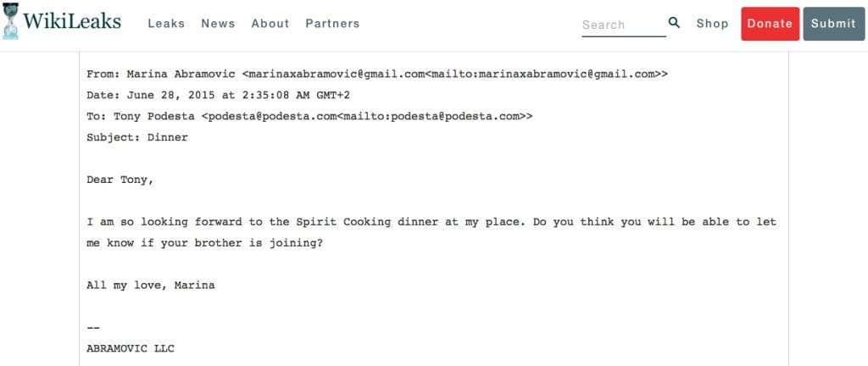The image size is (868, 366).
Task: Click the ABRAMOVIC LLC signature text
Action: click(x=131, y=348)
